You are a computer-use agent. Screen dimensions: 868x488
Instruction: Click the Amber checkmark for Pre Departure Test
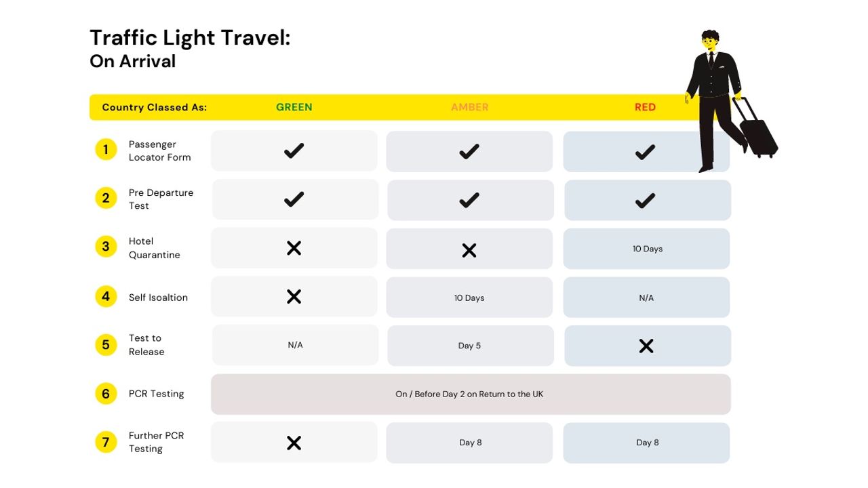pyautogui.click(x=469, y=199)
